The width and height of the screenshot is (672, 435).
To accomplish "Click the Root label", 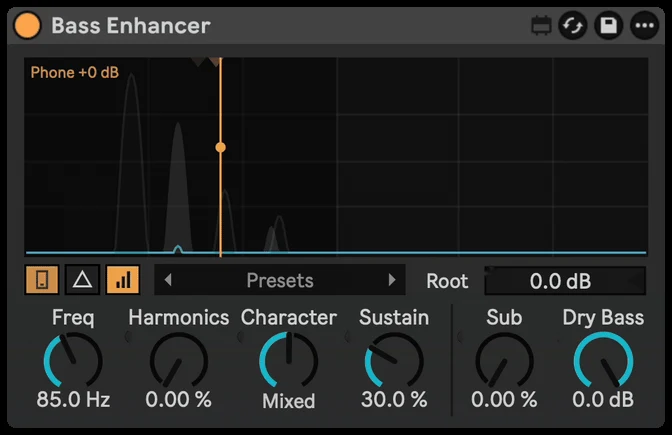I will click(x=447, y=281).
